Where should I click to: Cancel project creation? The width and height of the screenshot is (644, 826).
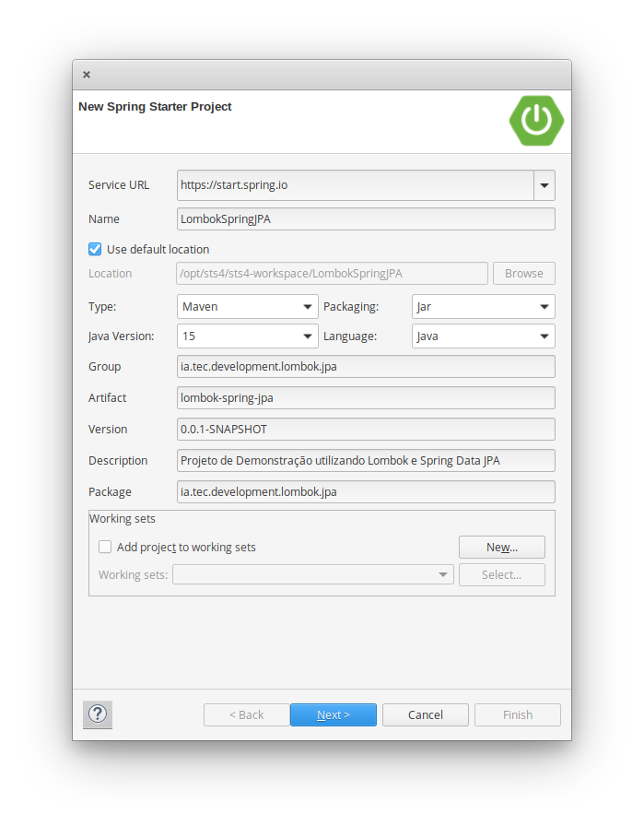[x=425, y=714]
